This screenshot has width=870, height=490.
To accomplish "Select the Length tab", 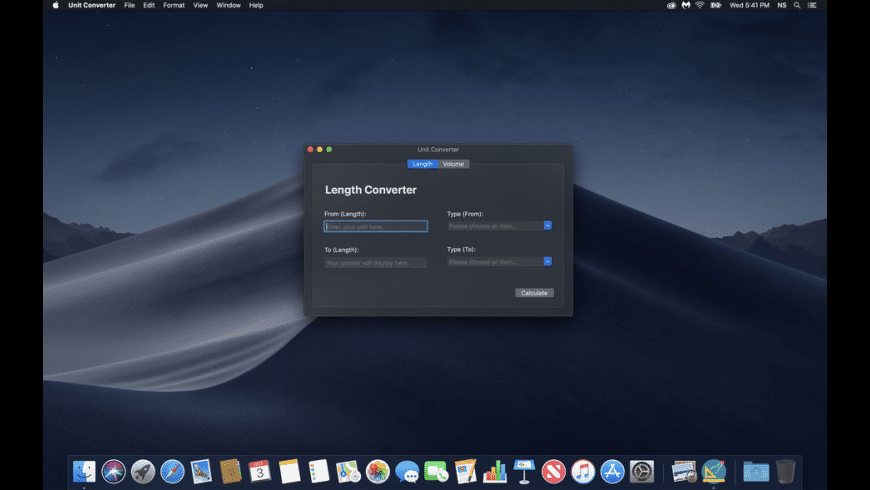I will (x=423, y=164).
